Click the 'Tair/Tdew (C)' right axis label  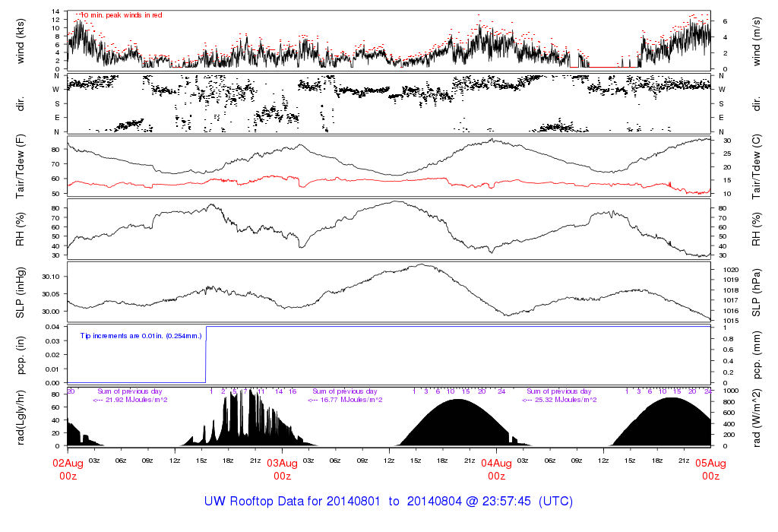757,166
